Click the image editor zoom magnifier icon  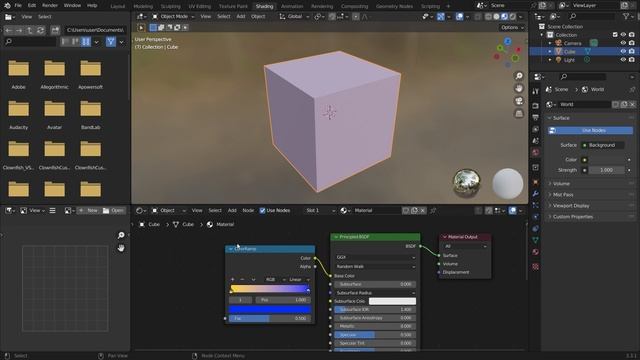click(121, 235)
